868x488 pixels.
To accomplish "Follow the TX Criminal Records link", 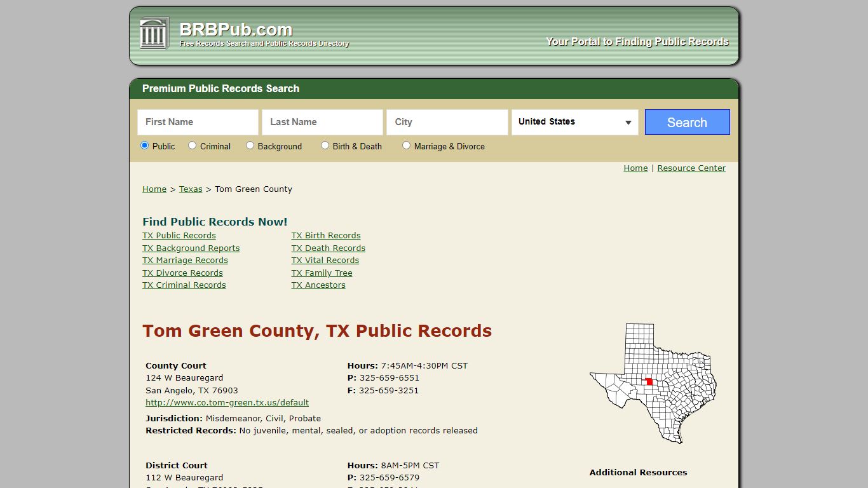I will 184,285.
